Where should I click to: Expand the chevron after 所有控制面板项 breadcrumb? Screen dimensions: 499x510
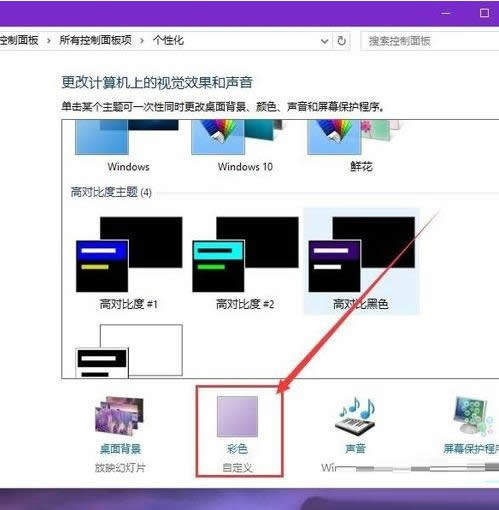[x=142, y=41]
